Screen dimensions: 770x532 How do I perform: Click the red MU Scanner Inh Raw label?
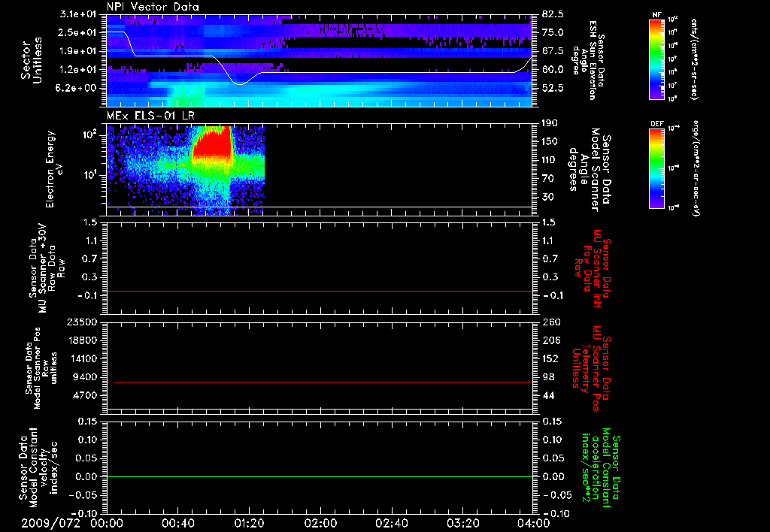point(591,268)
